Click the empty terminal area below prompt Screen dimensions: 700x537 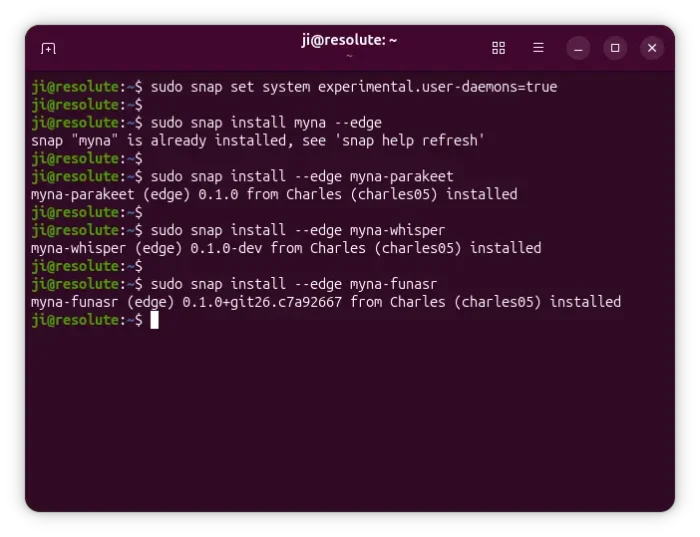pyautogui.click(x=350, y=420)
